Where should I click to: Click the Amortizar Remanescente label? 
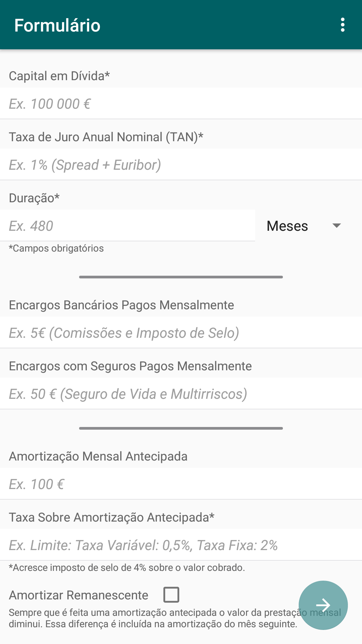point(78,595)
